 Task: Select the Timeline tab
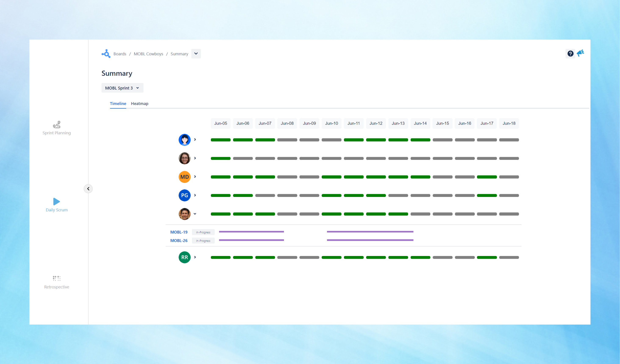point(118,104)
